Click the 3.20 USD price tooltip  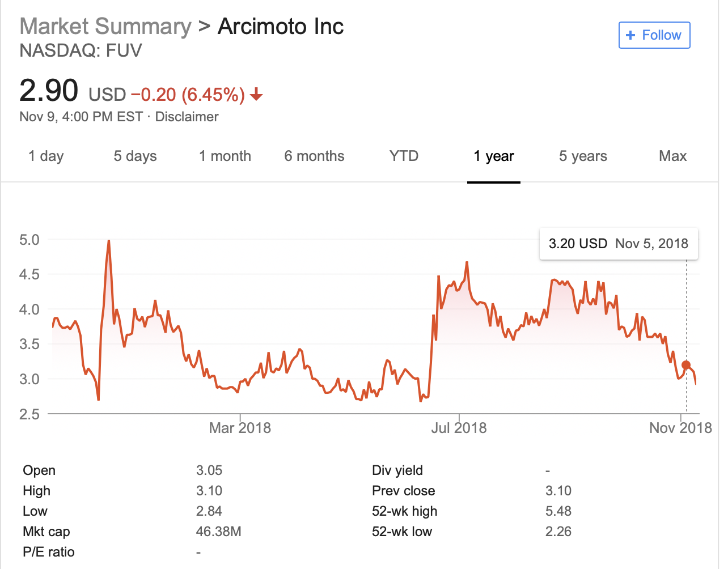618,244
